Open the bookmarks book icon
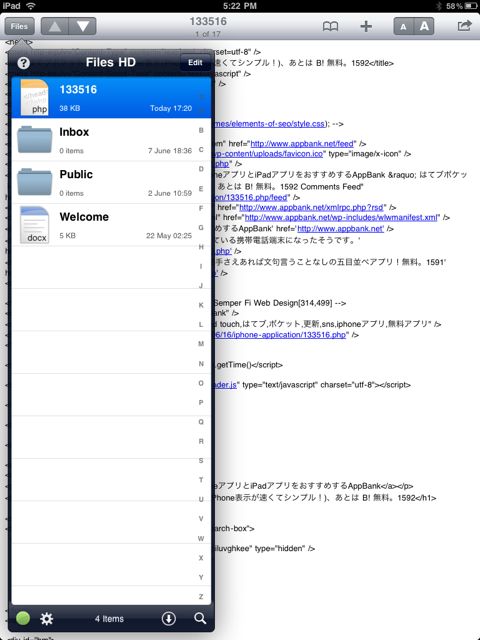480x640 pixels. coord(330,27)
